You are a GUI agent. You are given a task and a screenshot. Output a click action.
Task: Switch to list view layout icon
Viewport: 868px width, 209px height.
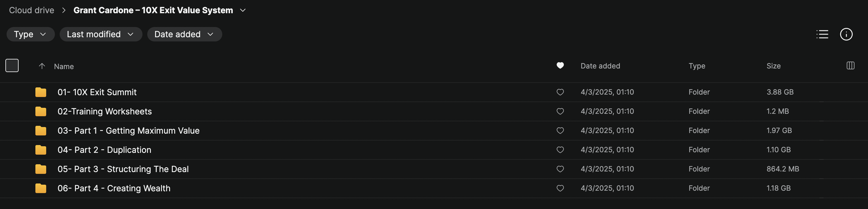point(822,35)
